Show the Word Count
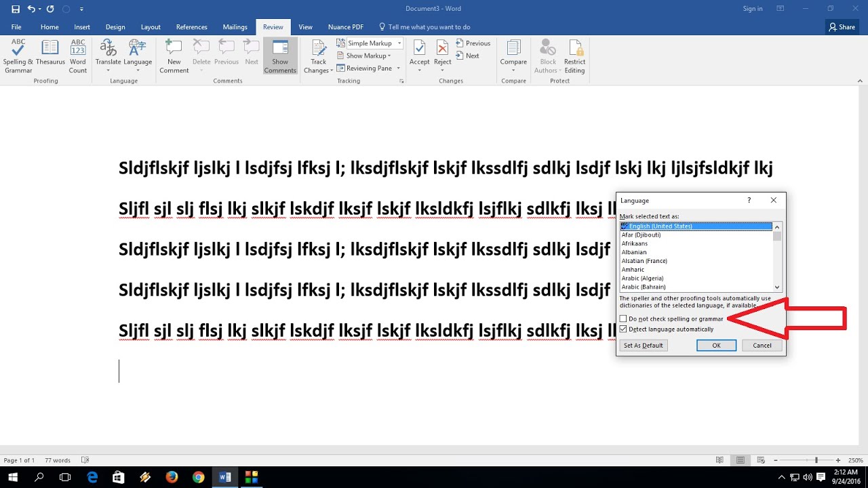Image resolution: width=868 pixels, height=488 pixels. 78,56
